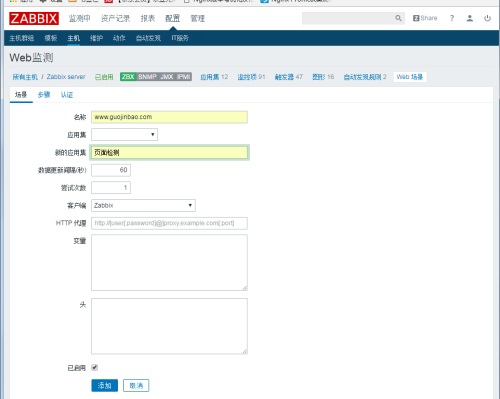500x399 pixels.
Task: Click the 新的应用集 input field
Action: [169, 153]
